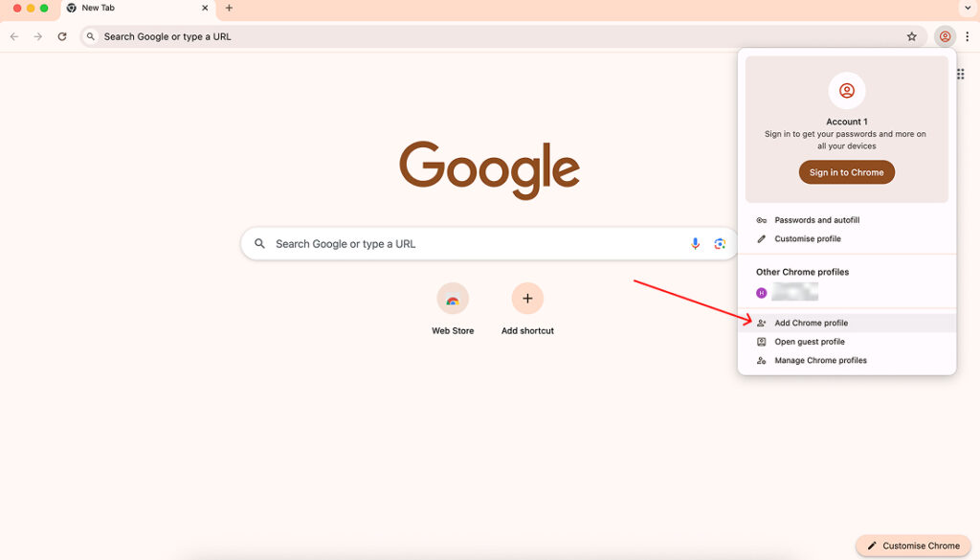Select Add Chrome profile
The width and height of the screenshot is (980, 560).
click(811, 324)
